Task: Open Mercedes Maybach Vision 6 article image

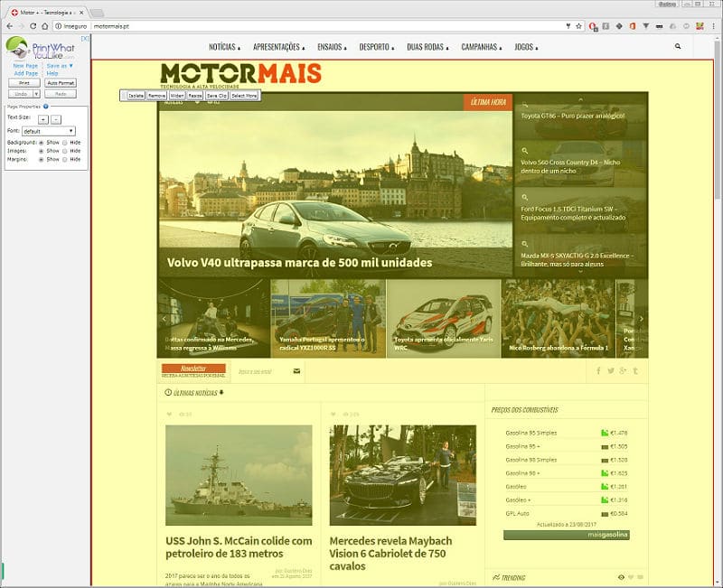Action: (x=403, y=475)
